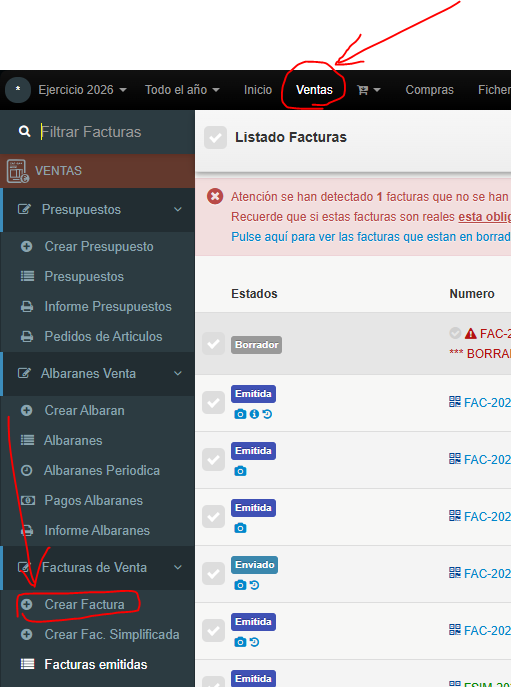
Task: Tick the checkbox in the Enviado row
Action: pyautogui.click(x=213, y=574)
